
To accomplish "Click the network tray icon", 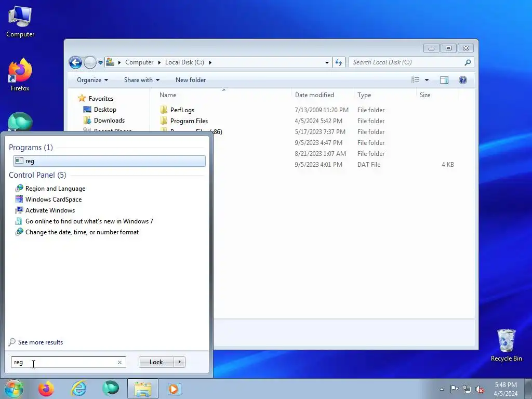I will [x=467, y=389].
